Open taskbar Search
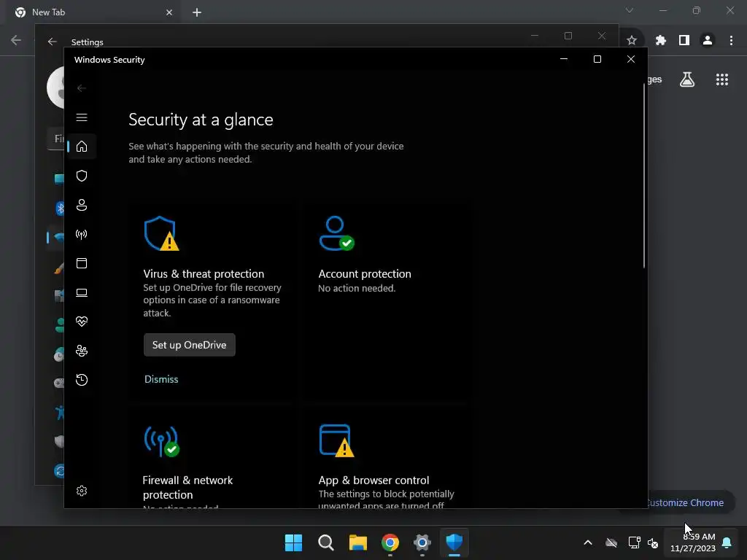Screen dimensions: 747x560 click(326, 542)
